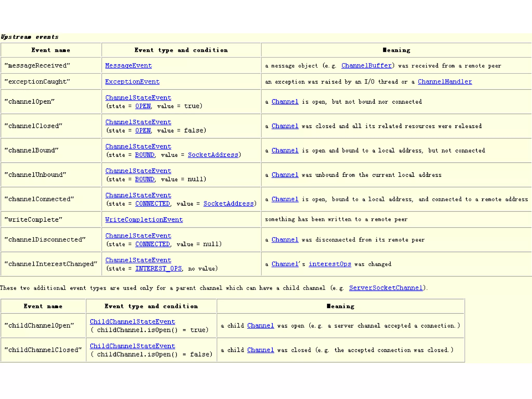Click the interestOps link
The height and width of the screenshot is (399, 532).
click(x=330, y=264)
